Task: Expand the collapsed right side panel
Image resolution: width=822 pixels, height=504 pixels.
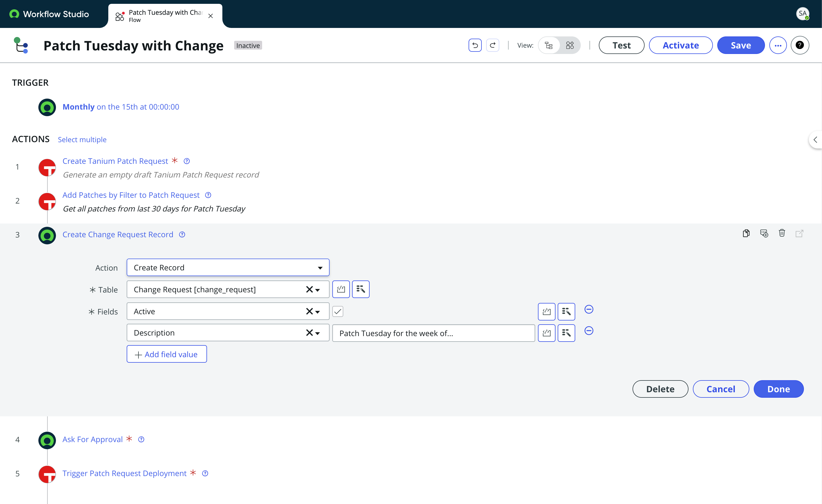Action: click(815, 140)
